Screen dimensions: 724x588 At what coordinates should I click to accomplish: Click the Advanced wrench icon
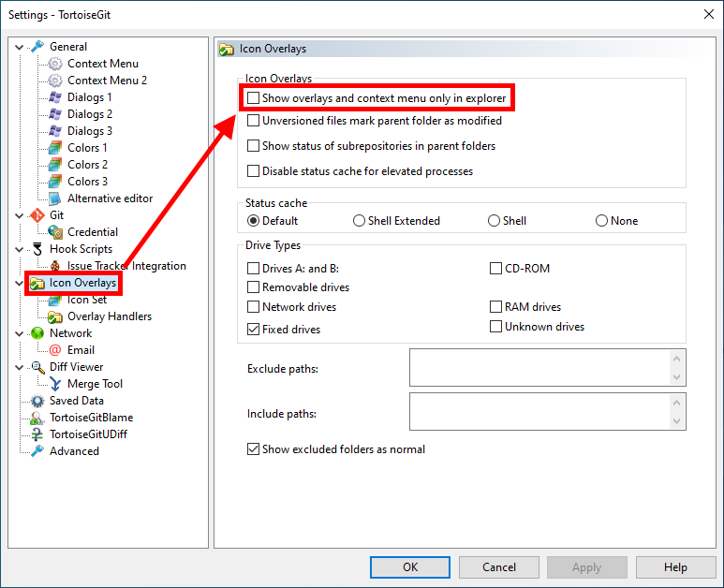tap(37, 451)
